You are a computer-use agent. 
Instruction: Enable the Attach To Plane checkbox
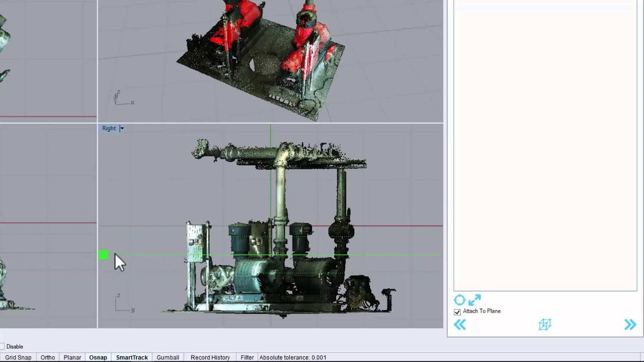(x=457, y=312)
